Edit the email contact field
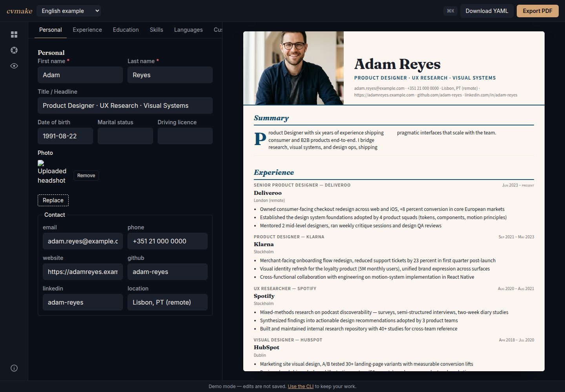Screen dimensions: 565x392 pos(83,241)
